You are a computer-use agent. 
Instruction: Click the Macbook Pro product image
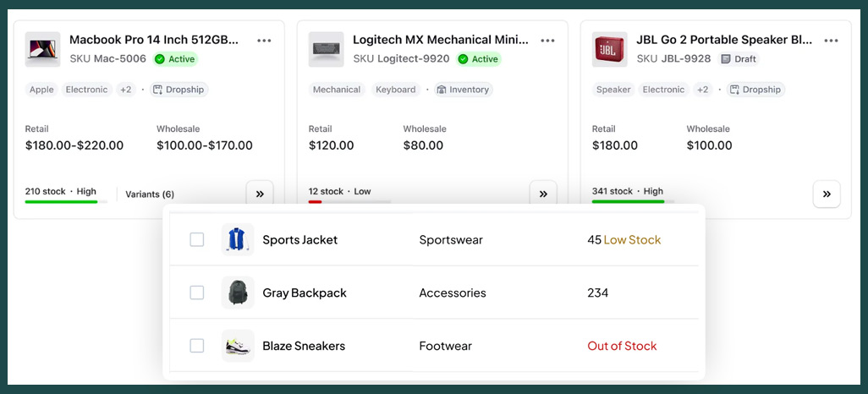point(42,49)
